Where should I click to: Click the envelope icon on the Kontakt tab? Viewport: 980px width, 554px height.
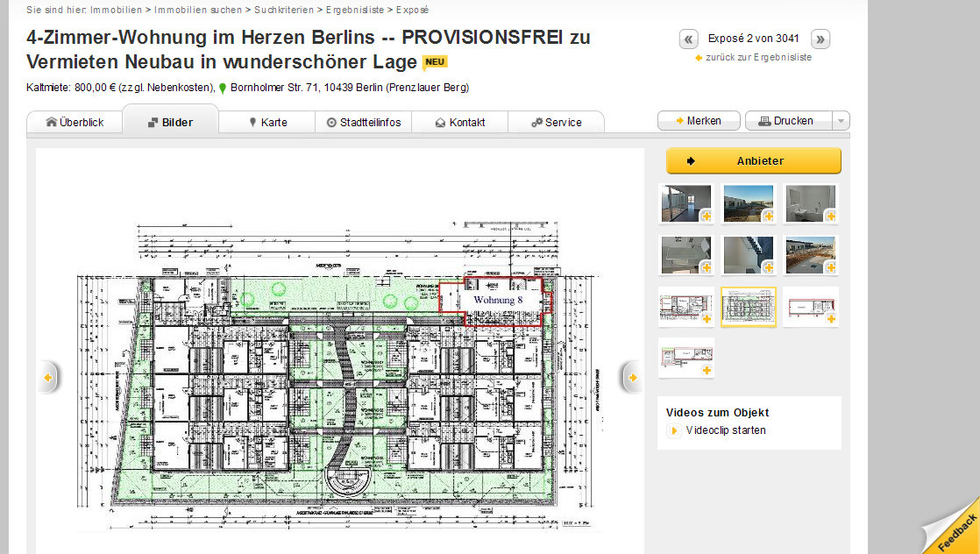(x=439, y=122)
